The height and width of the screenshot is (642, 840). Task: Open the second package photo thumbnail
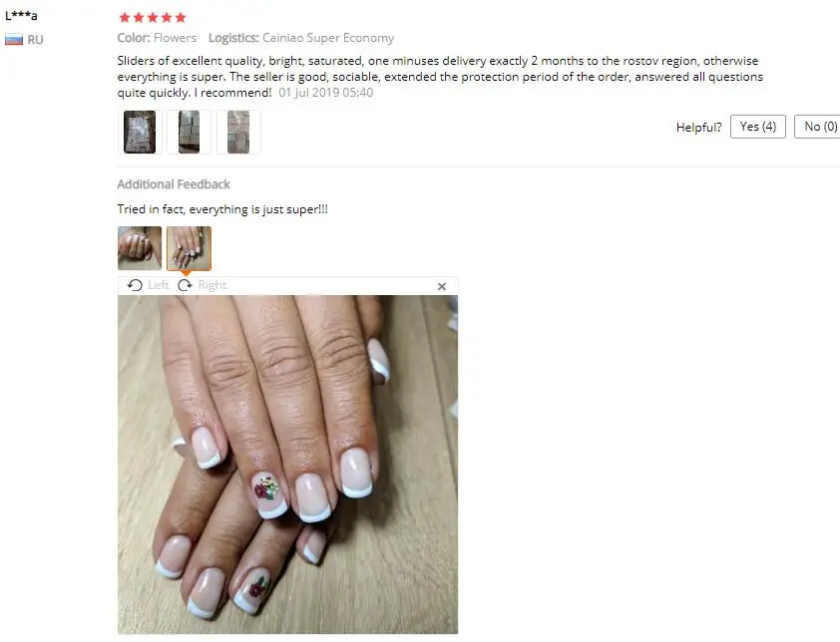[x=189, y=133]
